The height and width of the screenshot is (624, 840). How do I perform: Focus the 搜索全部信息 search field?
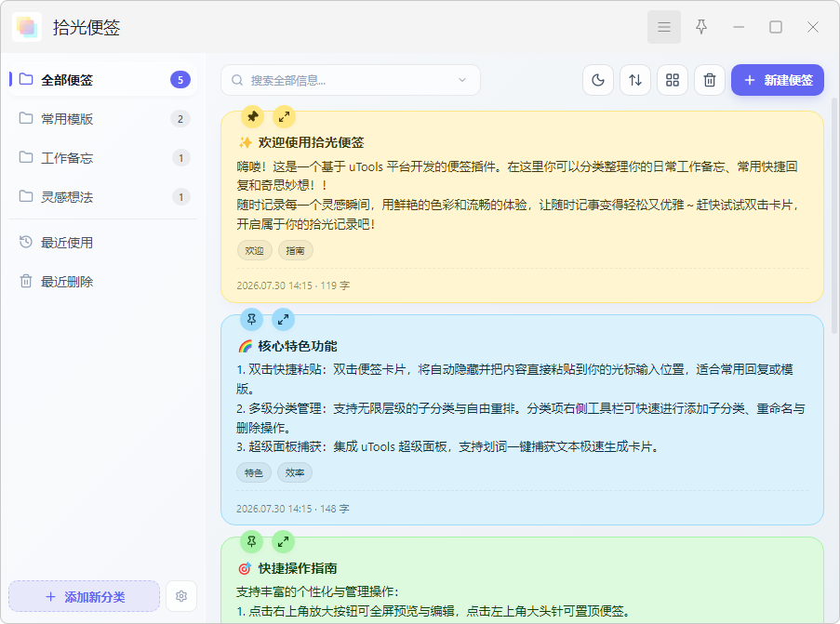(x=351, y=80)
